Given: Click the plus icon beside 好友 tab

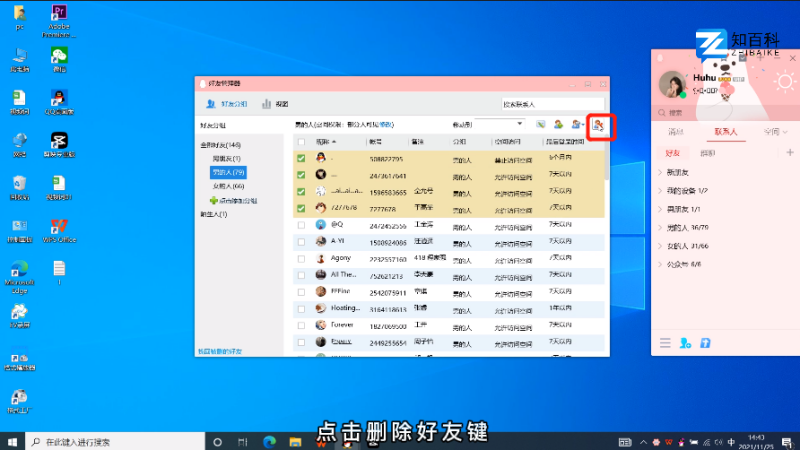Looking at the screenshot, I should (790, 153).
